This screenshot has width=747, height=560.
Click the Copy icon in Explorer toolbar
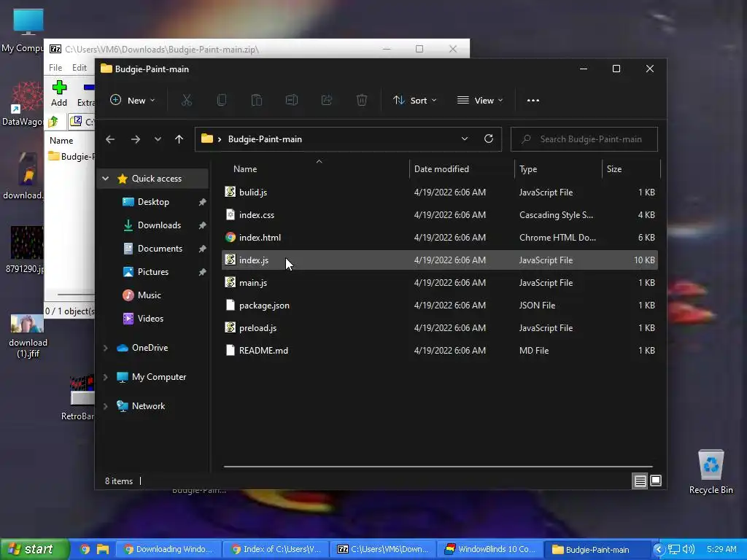[222, 100]
